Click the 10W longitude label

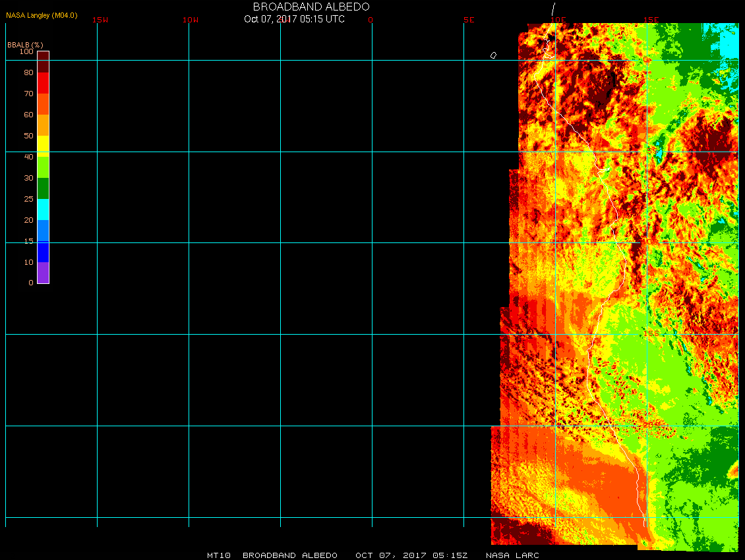(x=191, y=20)
